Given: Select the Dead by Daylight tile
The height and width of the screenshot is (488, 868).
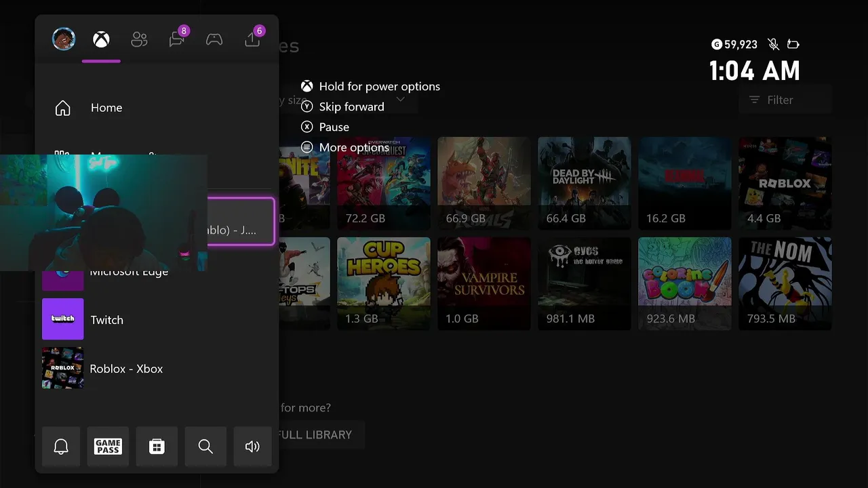Looking at the screenshot, I should [x=585, y=183].
